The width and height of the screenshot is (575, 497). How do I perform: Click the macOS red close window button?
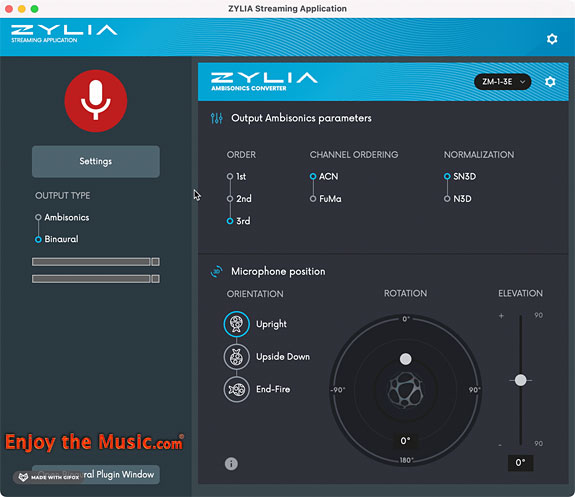click(x=9, y=9)
